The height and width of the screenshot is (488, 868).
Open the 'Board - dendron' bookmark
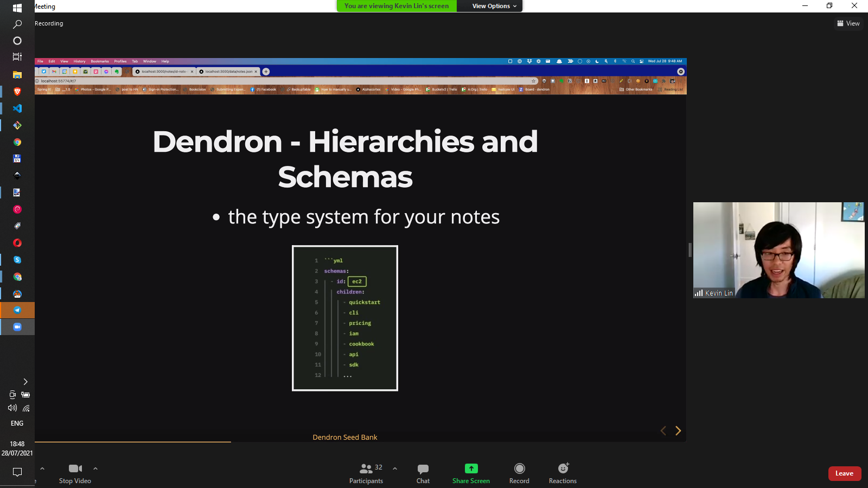click(534, 89)
